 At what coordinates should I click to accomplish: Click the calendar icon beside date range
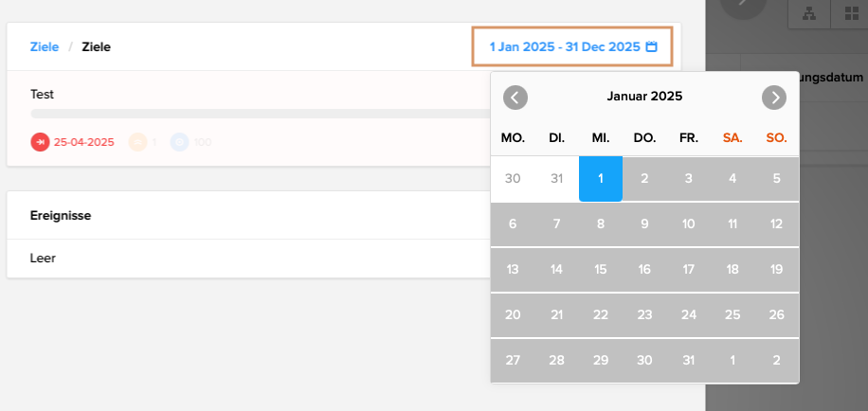coord(652,46)
